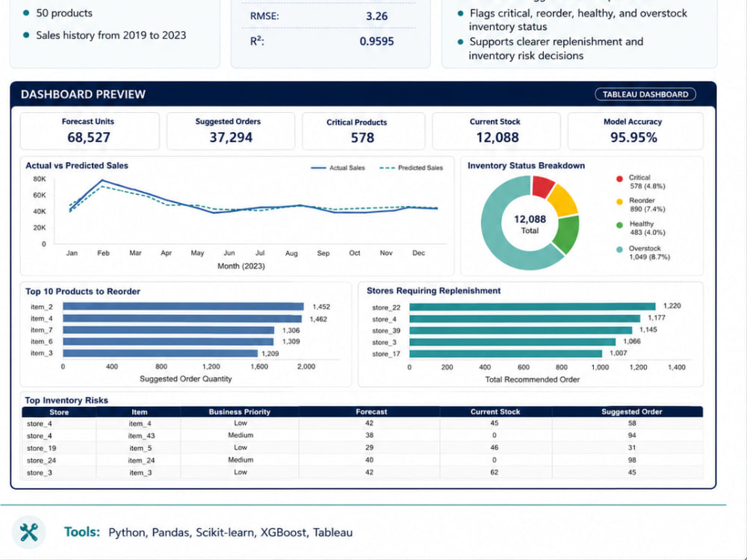
Task: Click the store_17 replenishment bar
Action: click(x=506, y=354)
